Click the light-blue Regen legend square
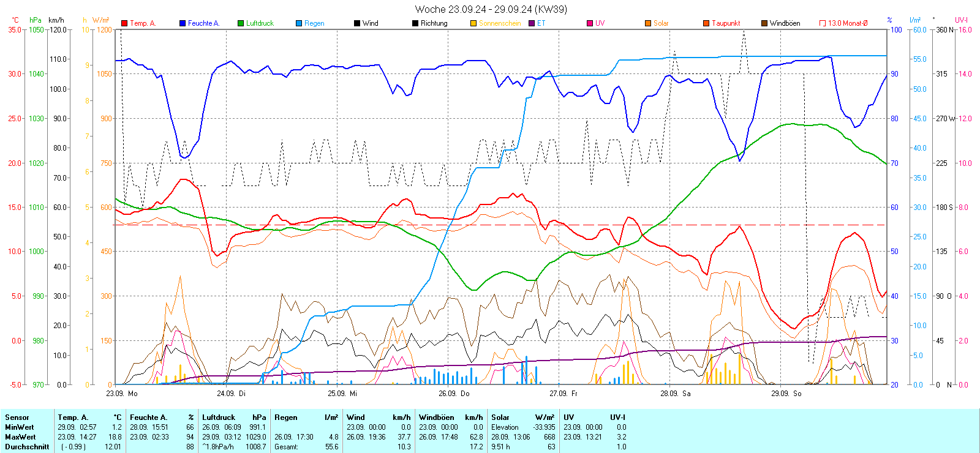Screen dimensions: 980x453 click(299, 23)
